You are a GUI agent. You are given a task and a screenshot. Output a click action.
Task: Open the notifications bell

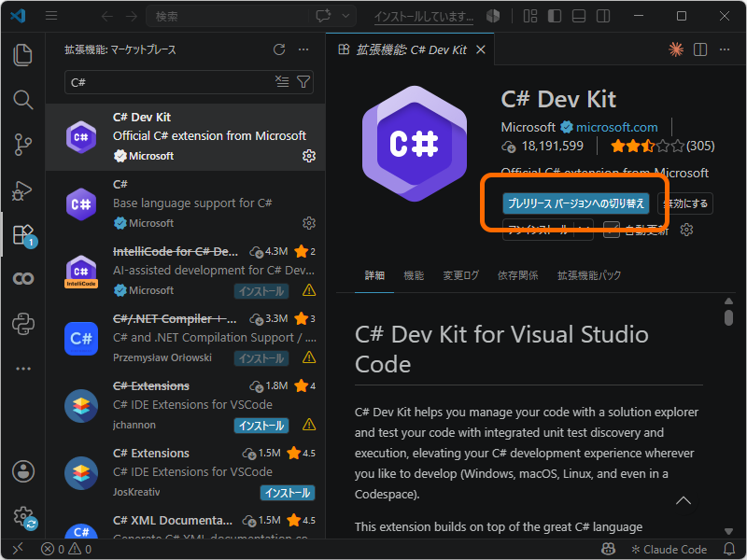[x=729, y=549]
